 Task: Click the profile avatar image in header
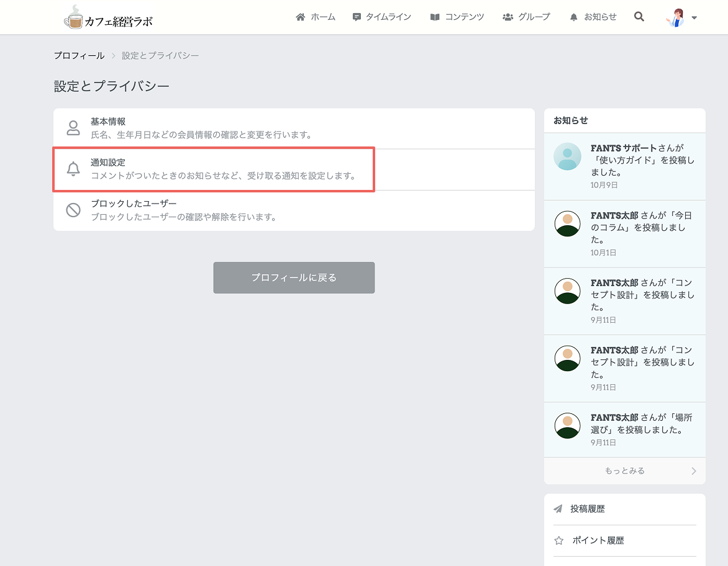676,17
